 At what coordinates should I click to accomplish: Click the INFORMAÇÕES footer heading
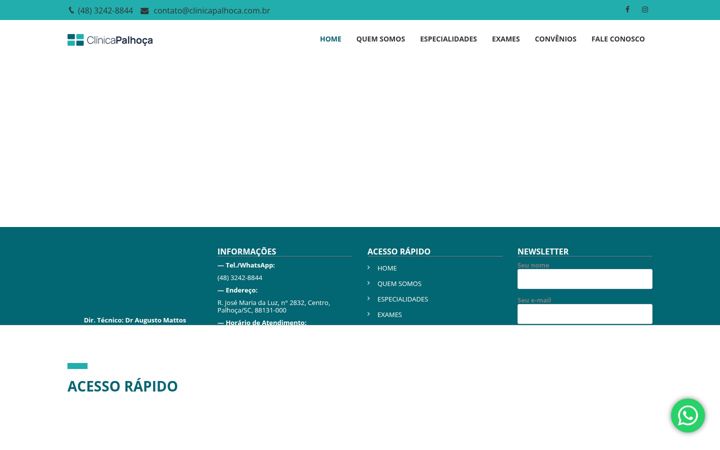pyautogui.click(x=247, y=251)
